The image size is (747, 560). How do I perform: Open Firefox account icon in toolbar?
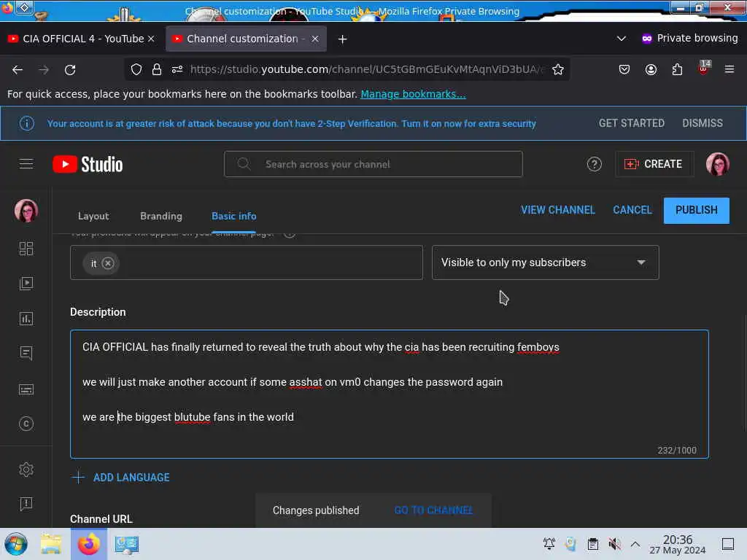pos(651,69)
